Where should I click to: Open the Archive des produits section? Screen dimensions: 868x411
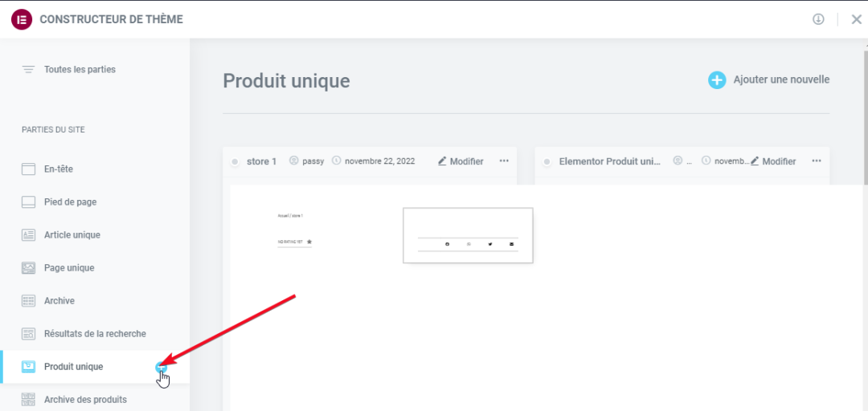tap(84, 400)
